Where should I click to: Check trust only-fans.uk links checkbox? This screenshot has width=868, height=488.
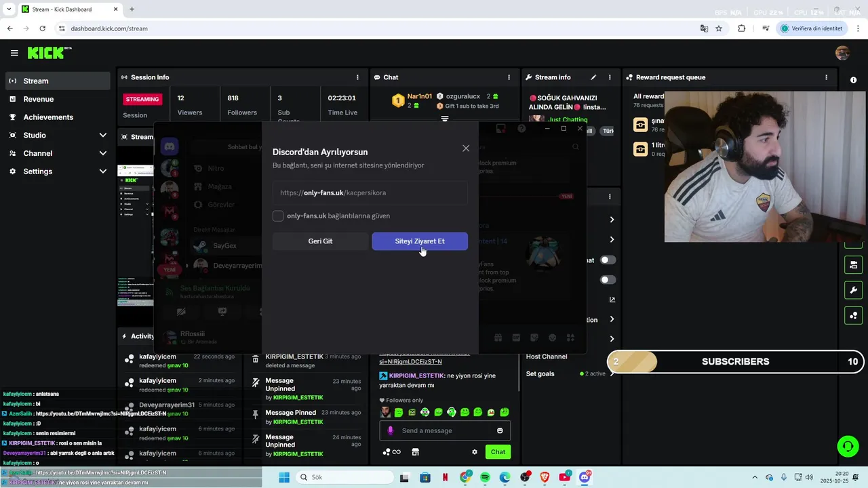[278, 216]
